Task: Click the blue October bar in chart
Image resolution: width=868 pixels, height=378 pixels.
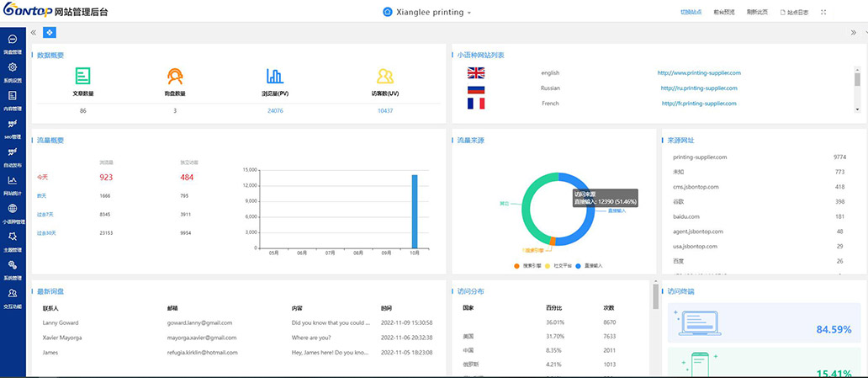Action: [415, 211]
